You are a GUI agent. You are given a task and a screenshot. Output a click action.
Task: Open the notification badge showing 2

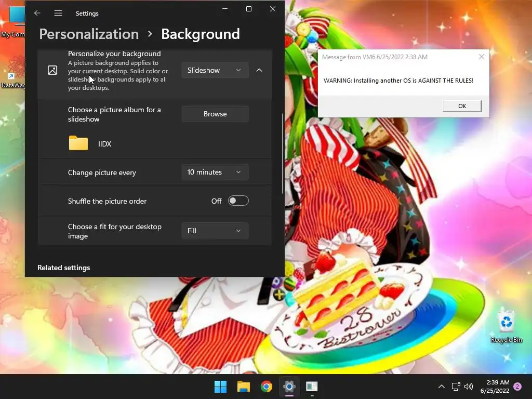click(517, 387)
